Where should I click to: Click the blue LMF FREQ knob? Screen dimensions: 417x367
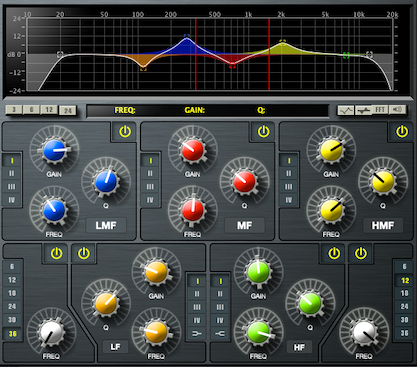tap(54, 211)
